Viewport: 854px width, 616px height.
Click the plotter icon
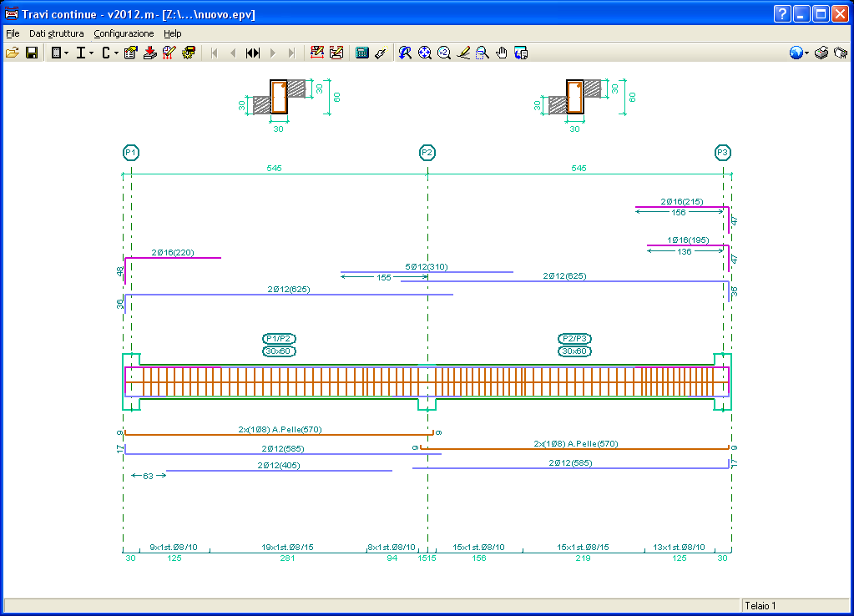[841, 53]
